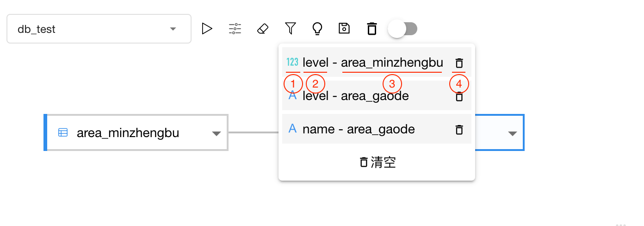Remove the name - area_gaode entry
644x226 pixels.
tap(459, 129)
